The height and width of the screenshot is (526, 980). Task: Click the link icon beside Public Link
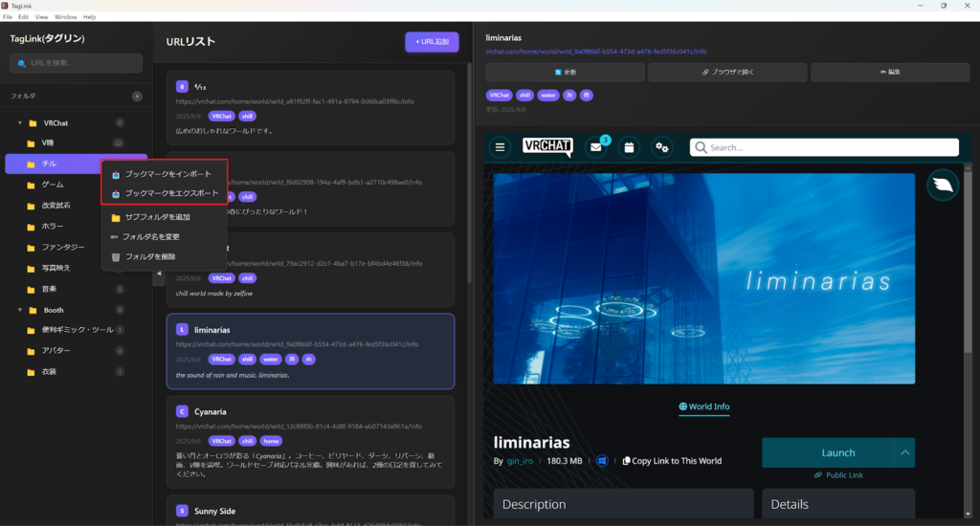[818, 475]
